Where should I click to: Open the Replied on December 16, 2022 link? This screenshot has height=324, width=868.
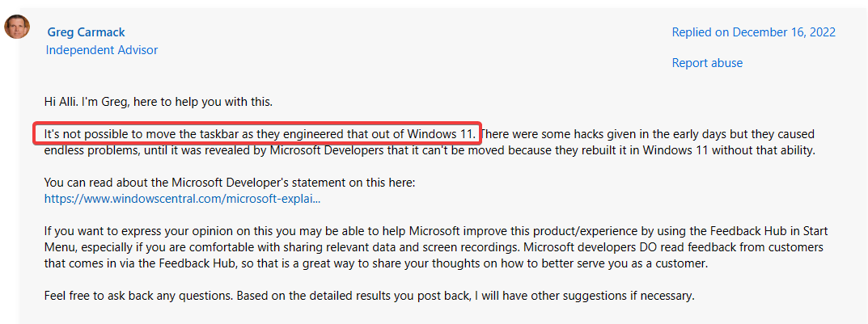[753, 32]
